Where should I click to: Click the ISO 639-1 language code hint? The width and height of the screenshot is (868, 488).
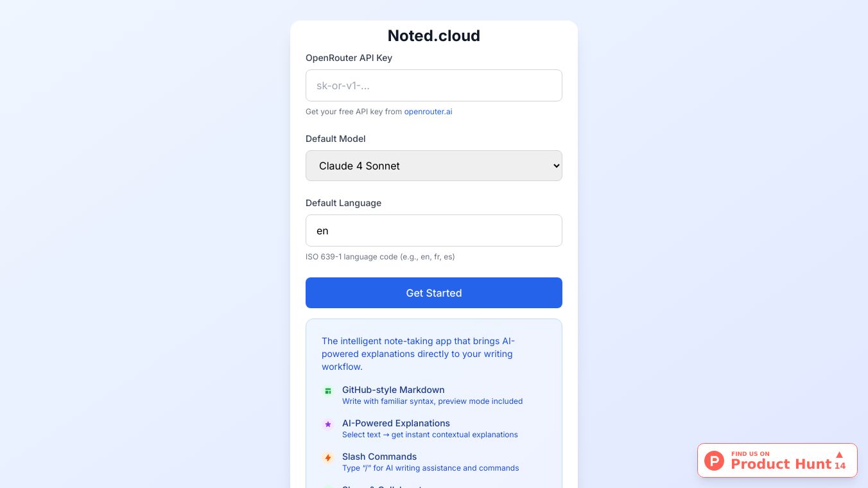[380, 257]
